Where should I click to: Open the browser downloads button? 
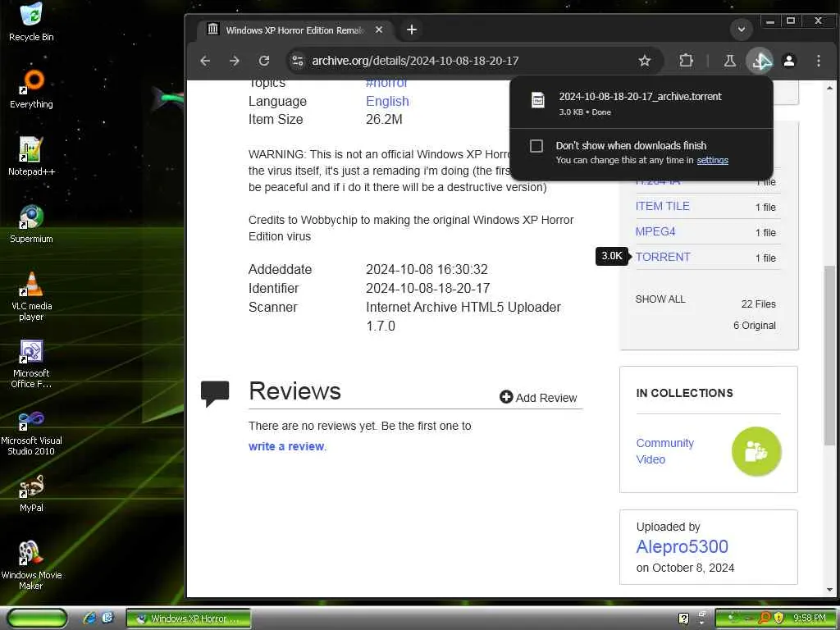point(760,61)
